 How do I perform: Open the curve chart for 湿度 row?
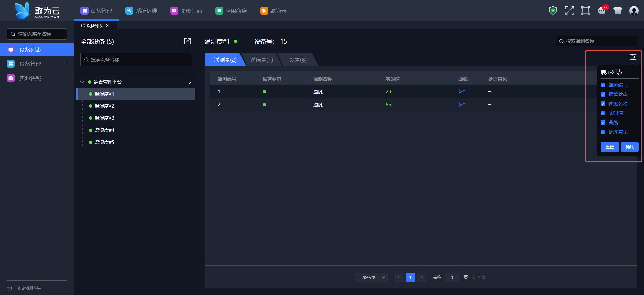462,105
